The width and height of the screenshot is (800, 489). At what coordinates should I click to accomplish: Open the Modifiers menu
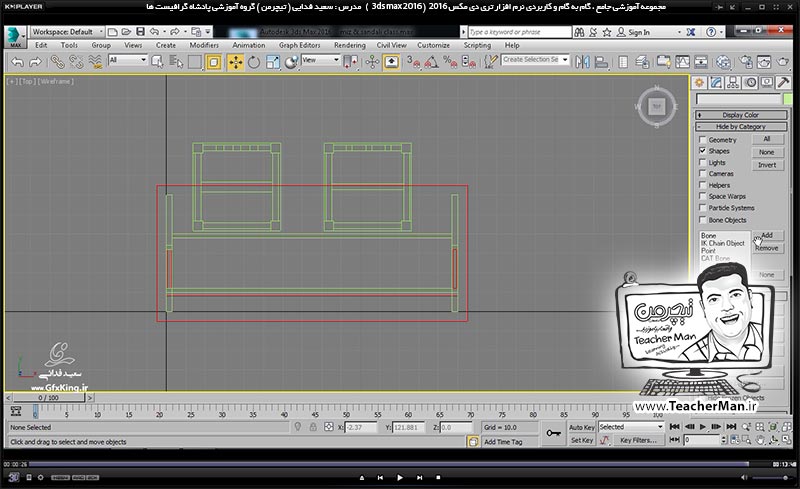204,45
